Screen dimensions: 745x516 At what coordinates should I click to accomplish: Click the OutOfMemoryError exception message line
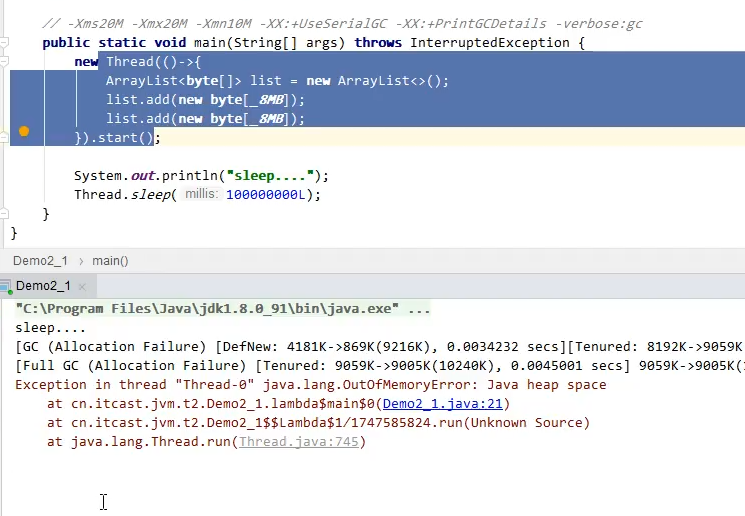tap(310, 385)
